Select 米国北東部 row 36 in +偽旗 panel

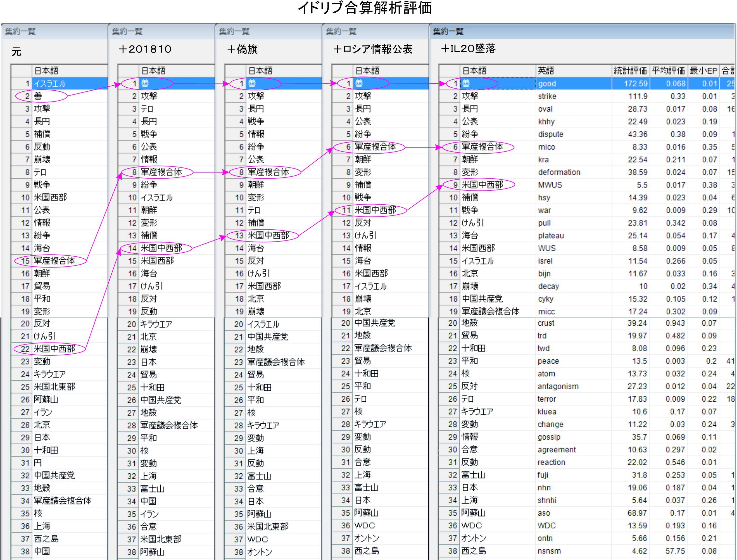[x=268, y=527]
